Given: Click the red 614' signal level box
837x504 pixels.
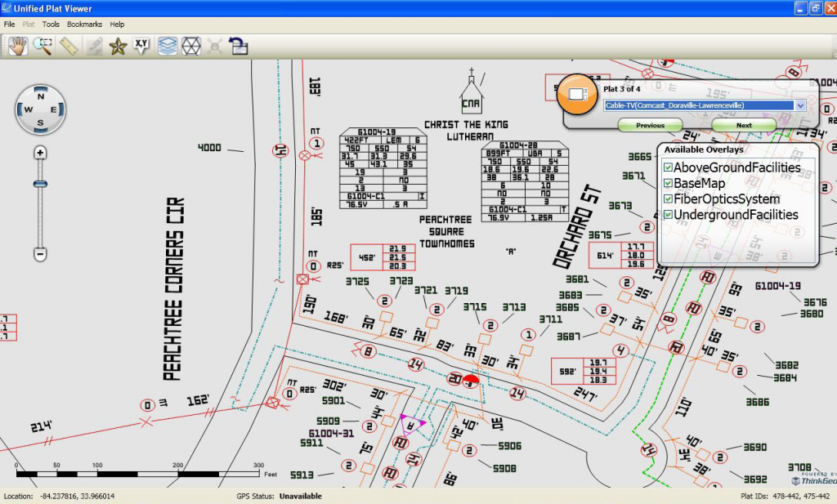Looking at the screenshot, I should (x=621, y=256).
